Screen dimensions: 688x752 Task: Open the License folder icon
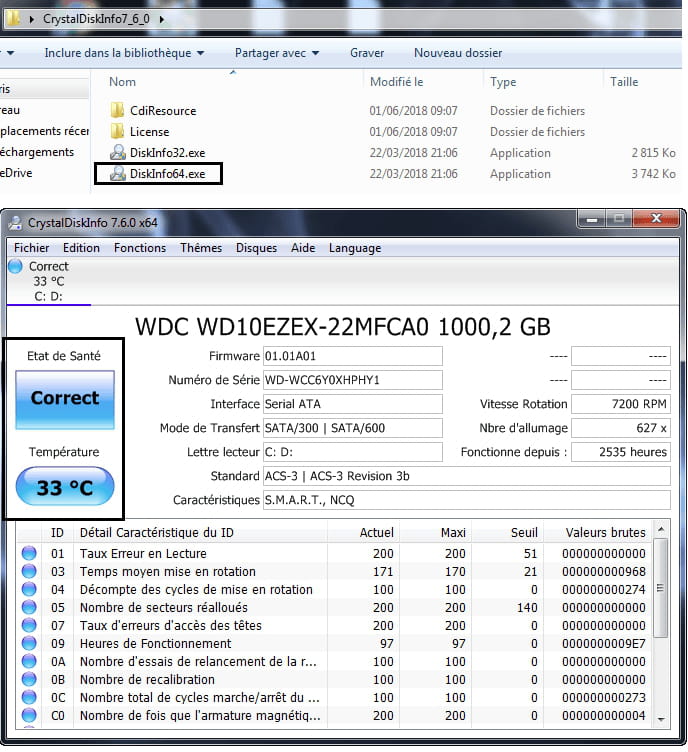(x=117, y=131)
